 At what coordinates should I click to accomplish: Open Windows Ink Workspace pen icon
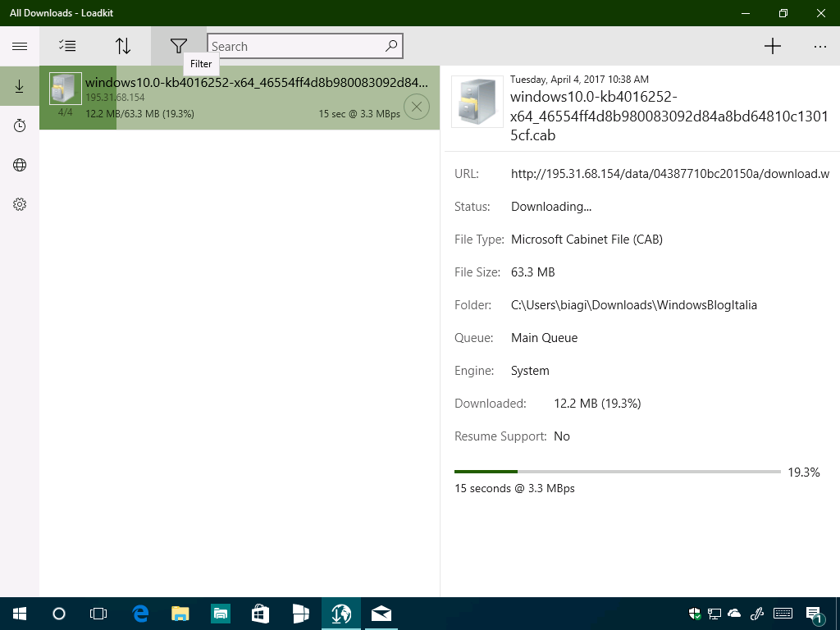(757, 614)
